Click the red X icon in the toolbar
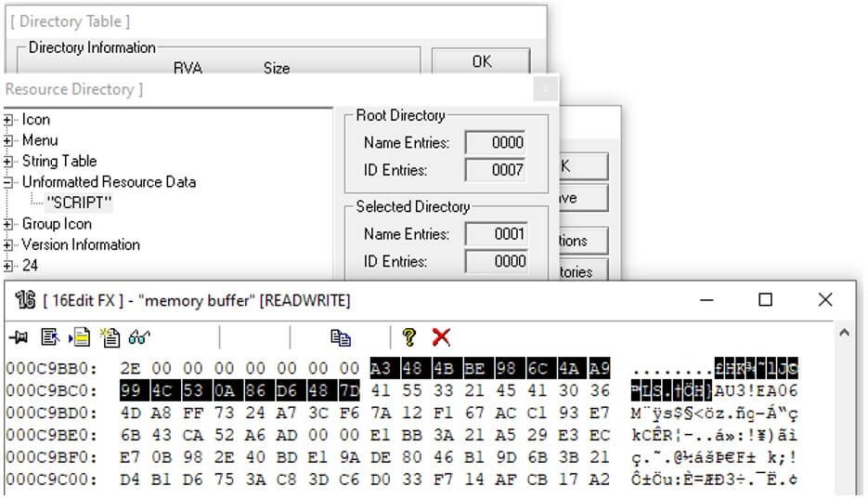The height and width of the screenshot is (499, 868). pyautogui.click(x=441, y=336)
